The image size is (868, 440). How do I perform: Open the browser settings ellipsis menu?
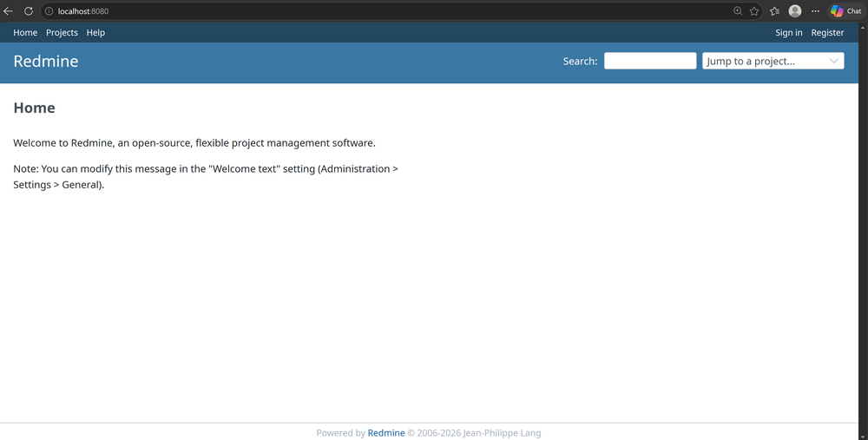pyautogui.click(x=815, y=11)
